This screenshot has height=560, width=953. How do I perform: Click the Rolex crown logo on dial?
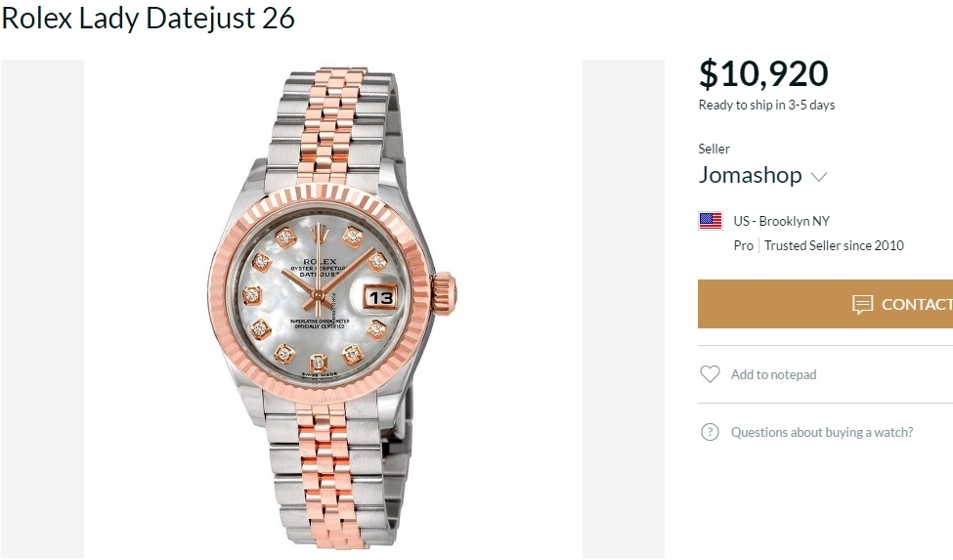319,246
